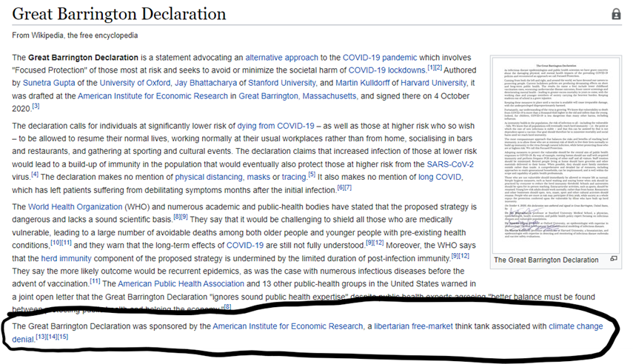633x364 pixels.
Task: Follow the 'libertarian' link
Action: [x=392, y=326]
